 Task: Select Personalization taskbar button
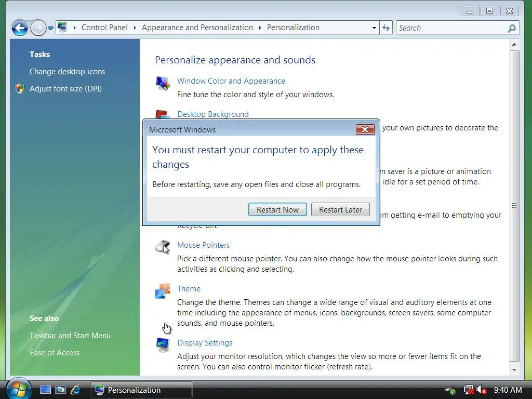click(x=141, y=390)
